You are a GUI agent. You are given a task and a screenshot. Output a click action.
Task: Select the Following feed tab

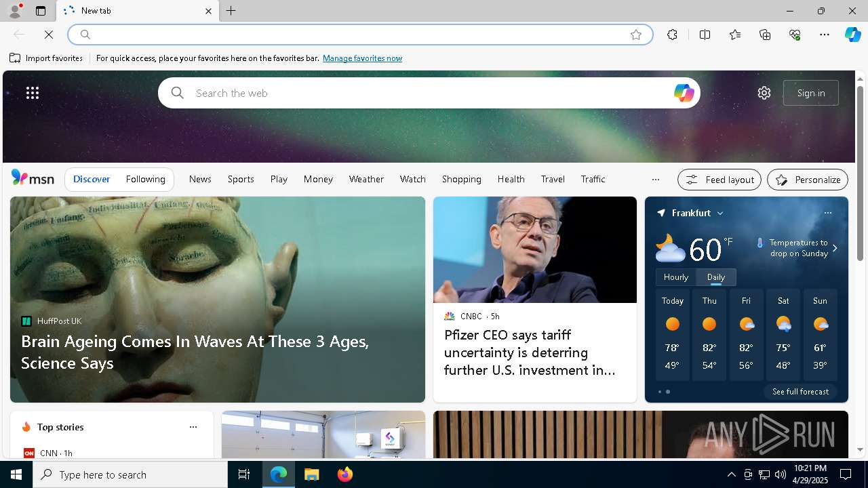[x=145, y=179]
